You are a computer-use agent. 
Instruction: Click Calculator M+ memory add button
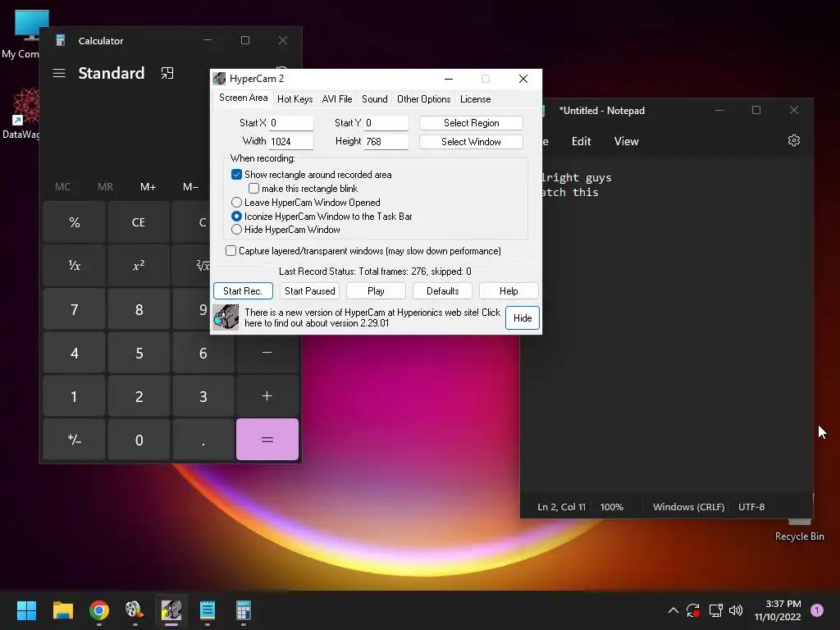click(x=148, y=187)
